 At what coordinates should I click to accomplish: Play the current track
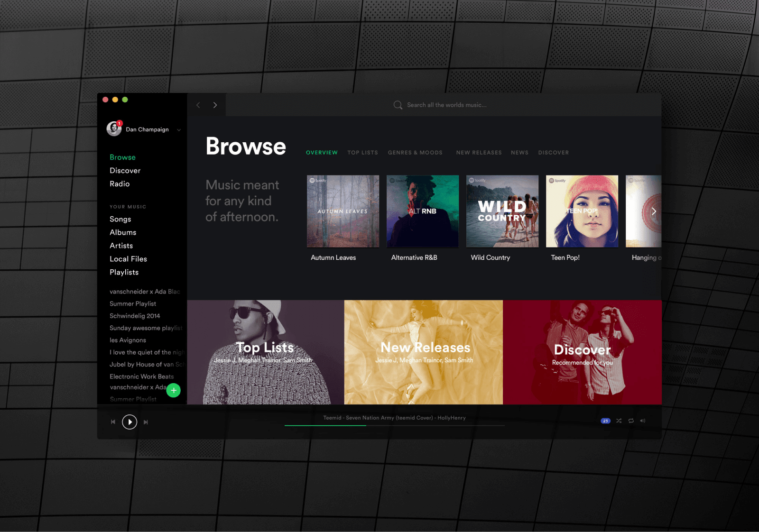[x=129, y=422]
